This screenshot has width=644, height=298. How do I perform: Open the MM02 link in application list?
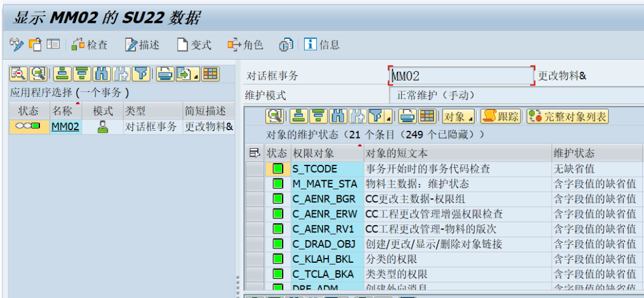(65, 127)
